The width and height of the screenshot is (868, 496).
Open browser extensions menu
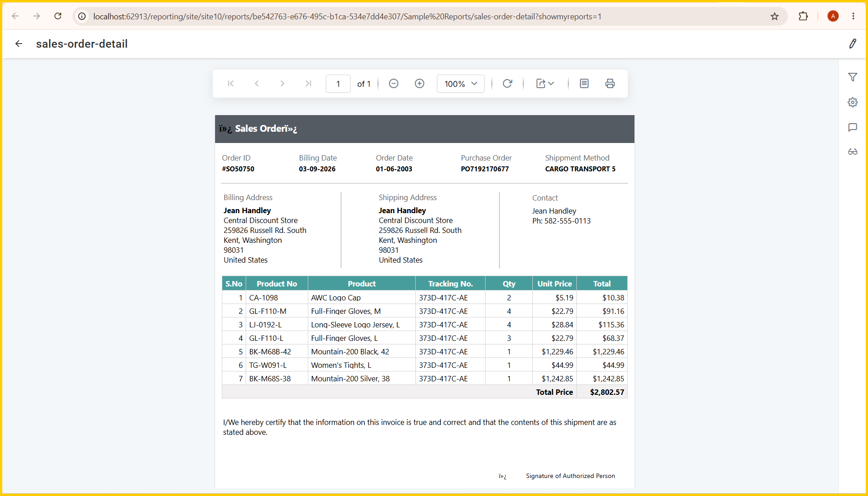pyautogui.click(x=803, y=16)
